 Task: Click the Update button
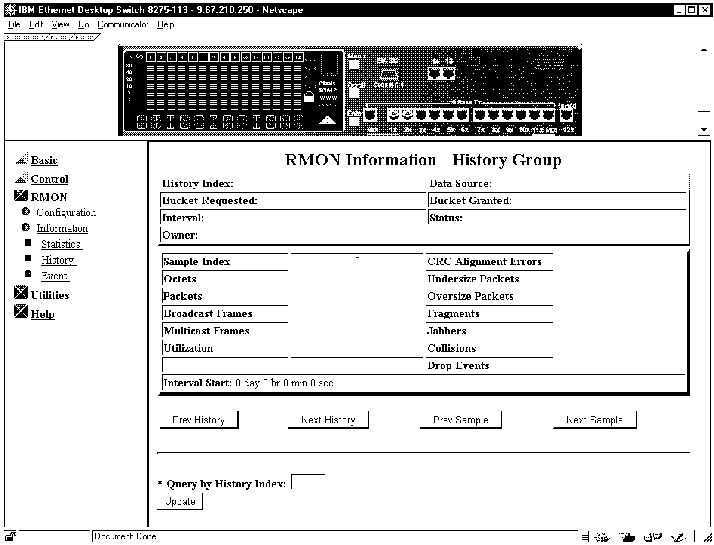pyautogui.click(x=181, y=501)
